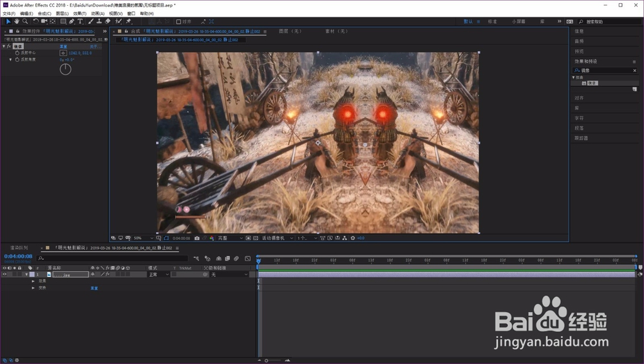Toggle the 镜像 effect fx switch

coord(8,46)
